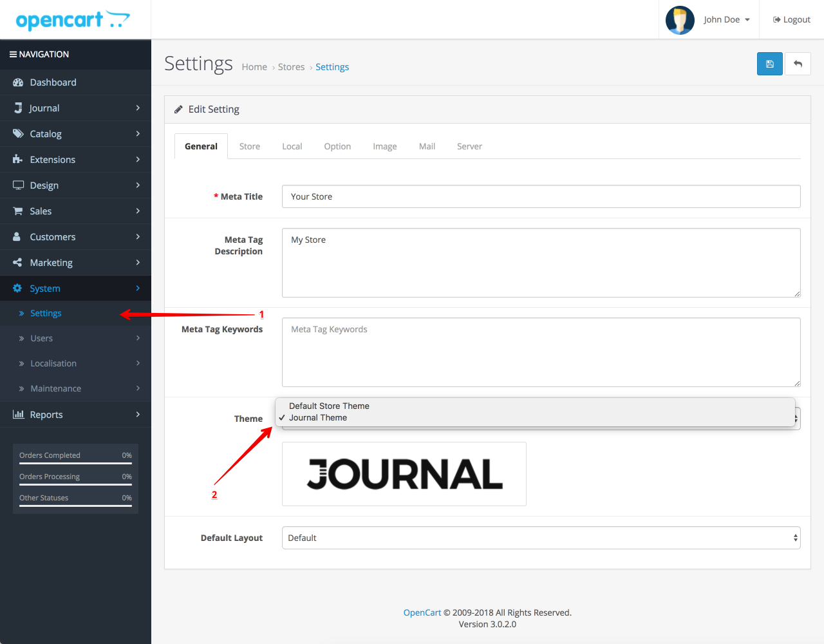The width and height of the screenshot is (824, 644).
Task: Open the Default Layout dropdown
Action: point(541,538)
